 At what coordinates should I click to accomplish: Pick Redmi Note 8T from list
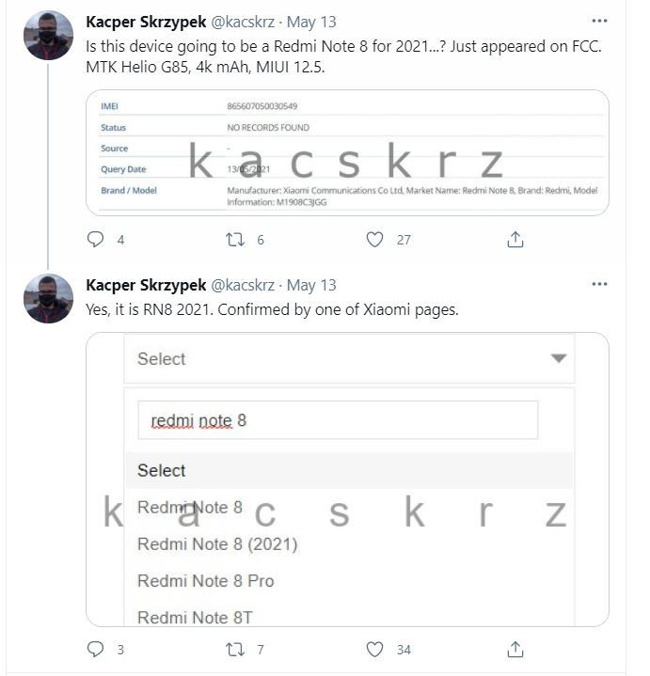pos(196,617)
